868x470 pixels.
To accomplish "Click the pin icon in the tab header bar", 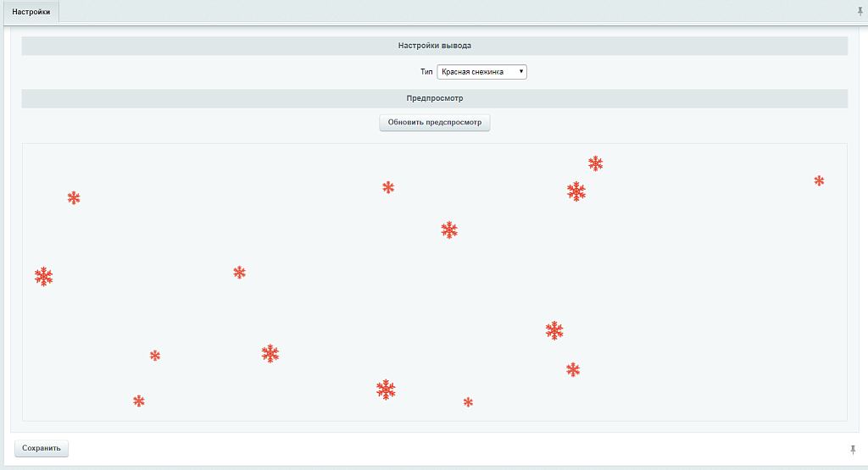I will (x=860, y=12).
